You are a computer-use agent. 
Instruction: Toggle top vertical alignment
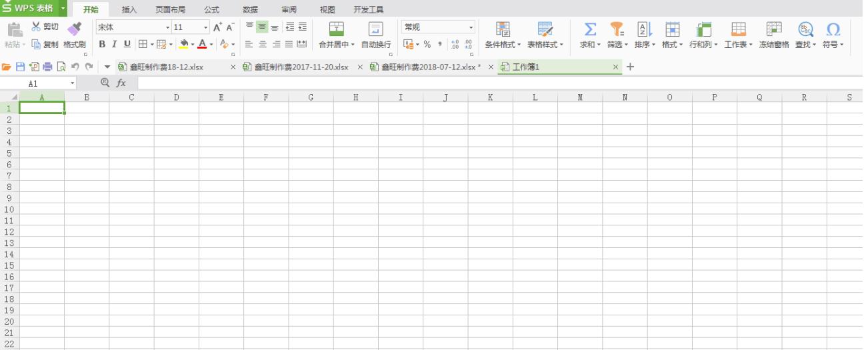[x=250, y=27]
